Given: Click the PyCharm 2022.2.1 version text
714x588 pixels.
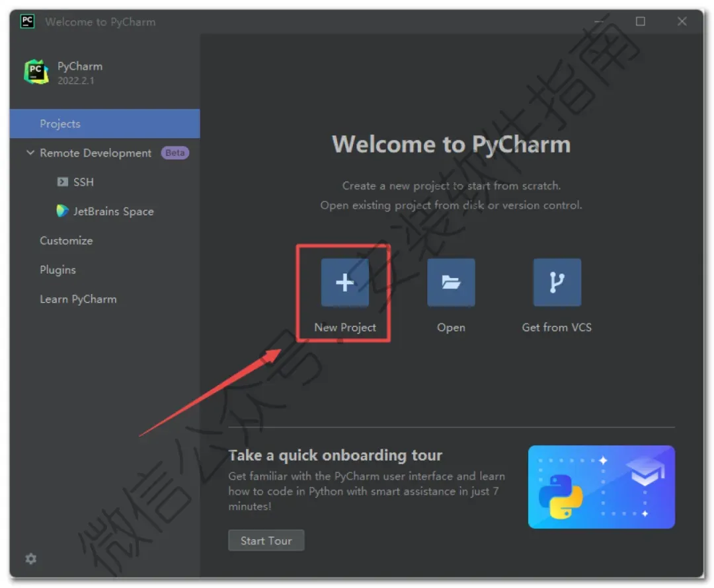Looking at the screenshot, I should 75,81.
